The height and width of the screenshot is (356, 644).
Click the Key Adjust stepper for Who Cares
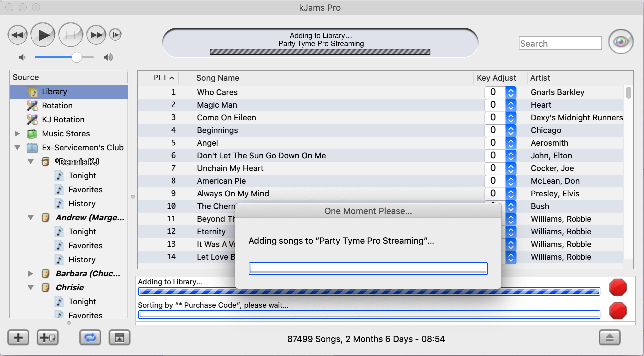[510, 92]
